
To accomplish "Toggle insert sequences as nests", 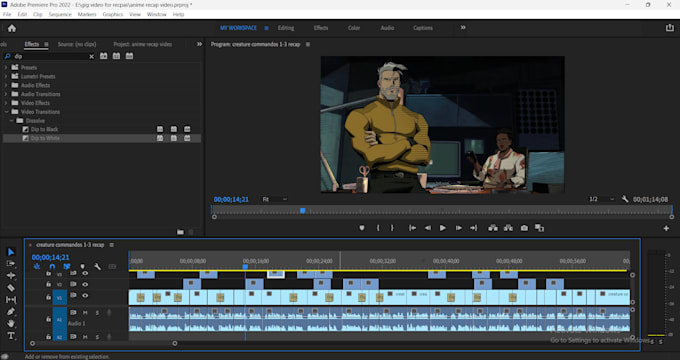I will [x=37, y=267].
